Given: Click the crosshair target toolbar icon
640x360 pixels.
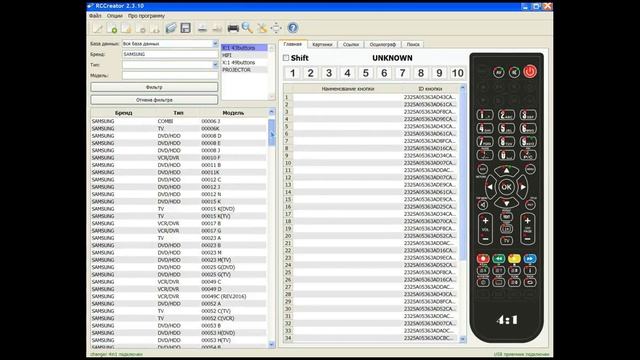Looking at the screenshot, I should (x=276, y=28).
